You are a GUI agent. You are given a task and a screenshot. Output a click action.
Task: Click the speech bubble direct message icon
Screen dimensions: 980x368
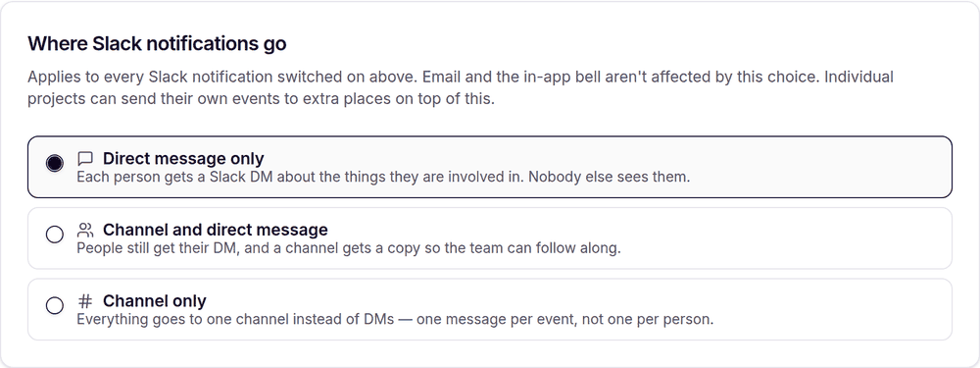click(85, 158)
